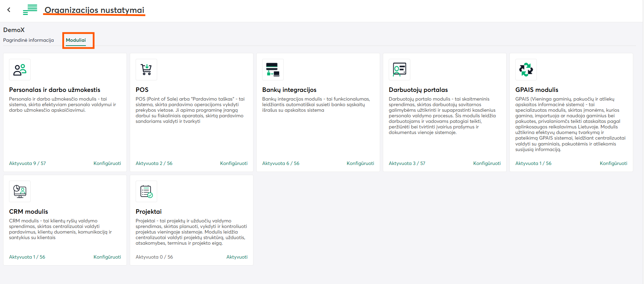This screenshot has height=284, width=644.
Task: Select the Moduliai tab
Action: [x=76, y=40]
